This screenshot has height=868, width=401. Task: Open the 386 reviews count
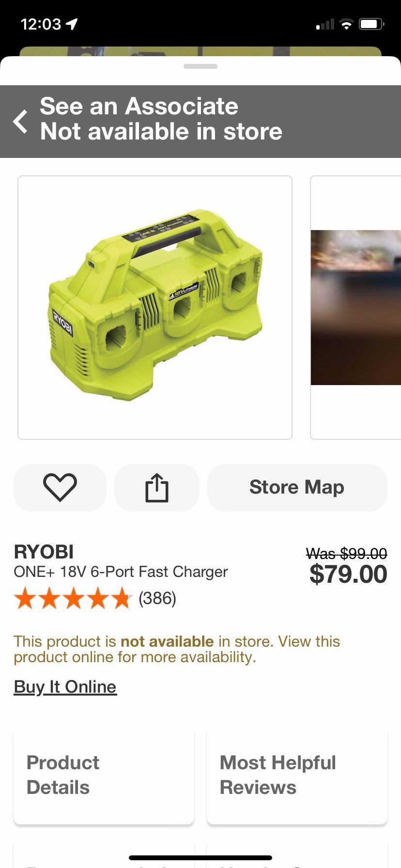tap(157, 598)
